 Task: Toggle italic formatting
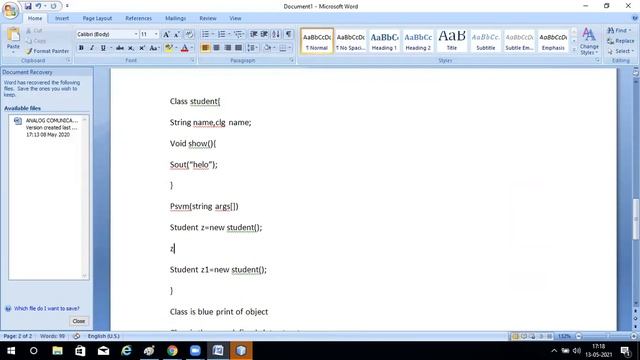(x=92, y=48)
